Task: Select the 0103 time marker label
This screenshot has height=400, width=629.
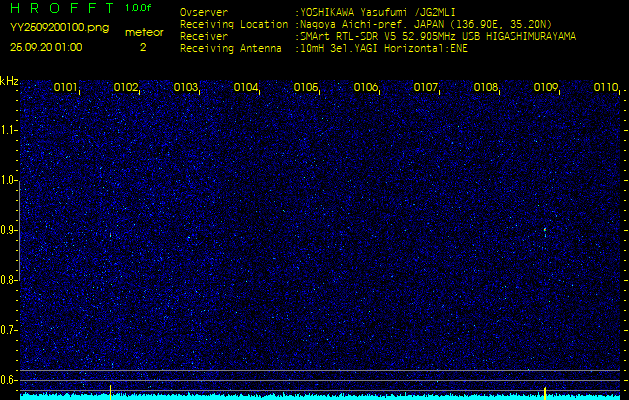Action: (x=186, y=88)
